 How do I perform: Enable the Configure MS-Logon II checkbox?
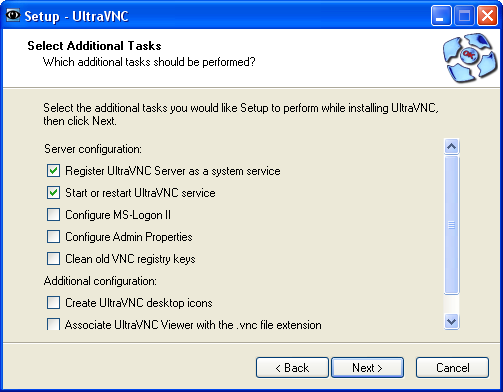[53, 215]
